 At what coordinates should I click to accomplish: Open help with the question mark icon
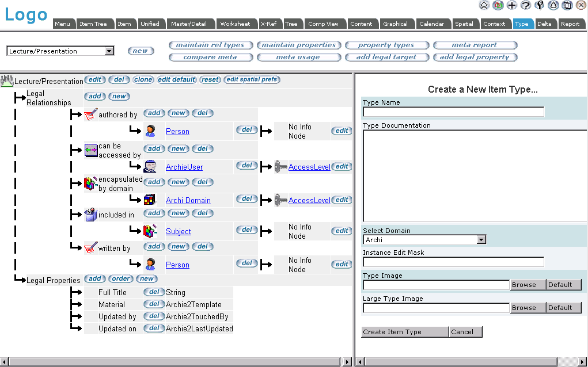coord(525,5)
